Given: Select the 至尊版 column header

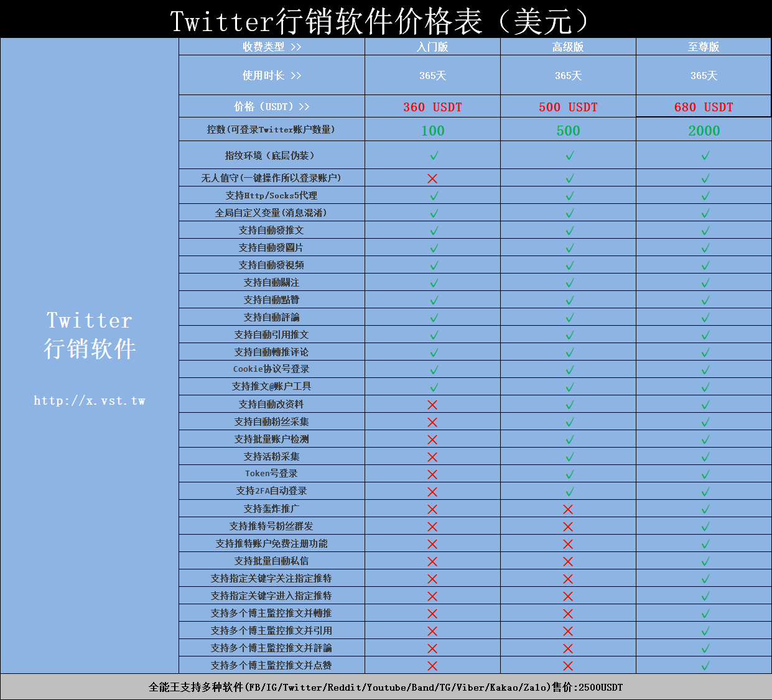Looking at the screenshot, I should (704, 47).
